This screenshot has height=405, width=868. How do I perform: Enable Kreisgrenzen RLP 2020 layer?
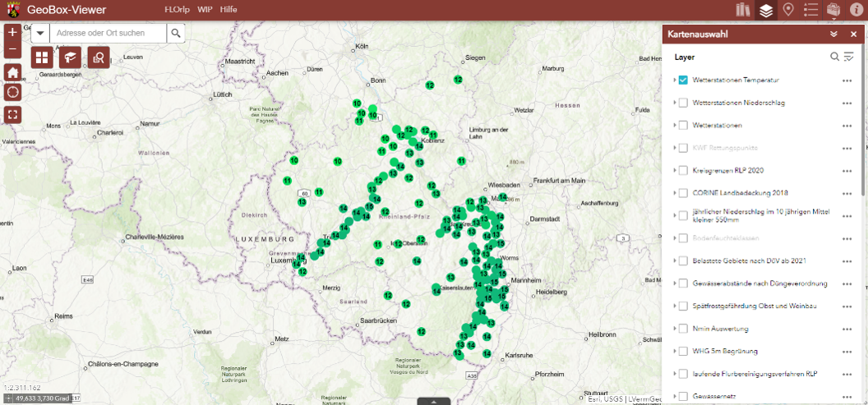683,170
